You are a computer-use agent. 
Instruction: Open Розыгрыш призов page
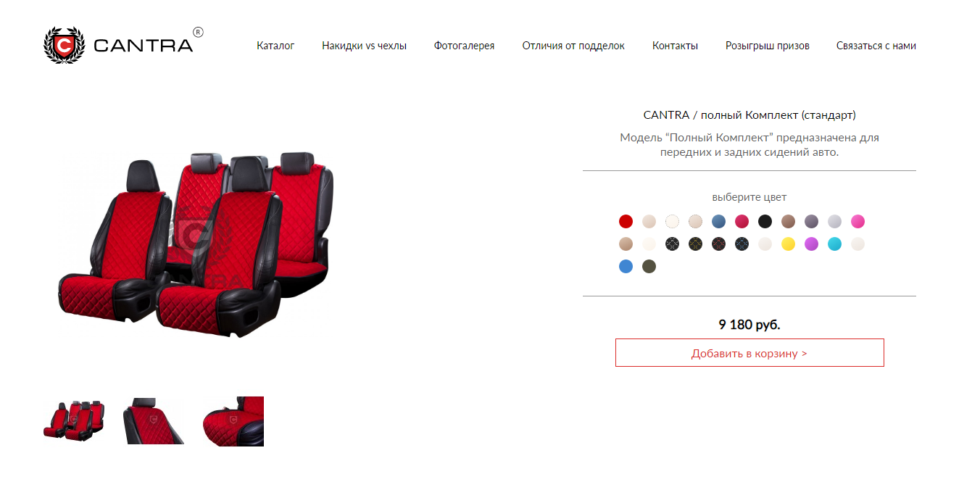pos(768,46)
